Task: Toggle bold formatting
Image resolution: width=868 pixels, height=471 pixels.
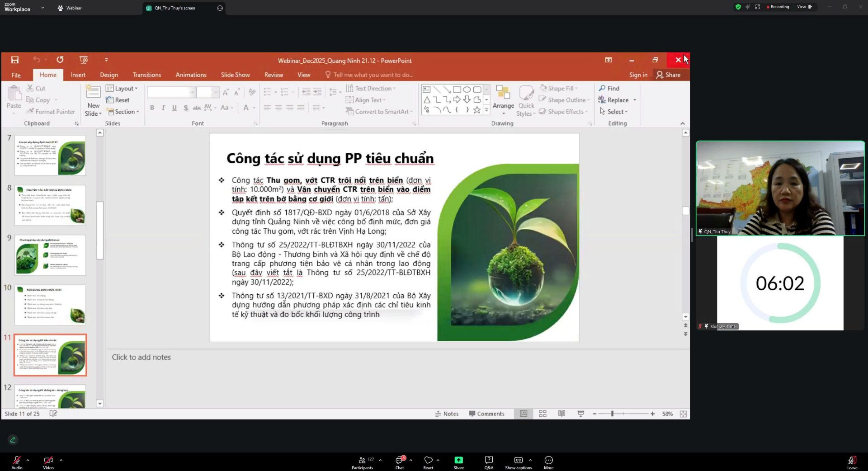Action: pyautogui.click(x=152, y=108)
